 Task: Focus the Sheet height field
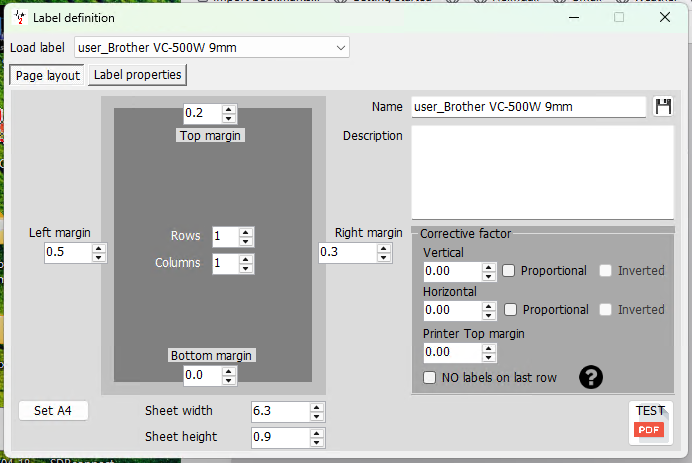coord(281,437)
